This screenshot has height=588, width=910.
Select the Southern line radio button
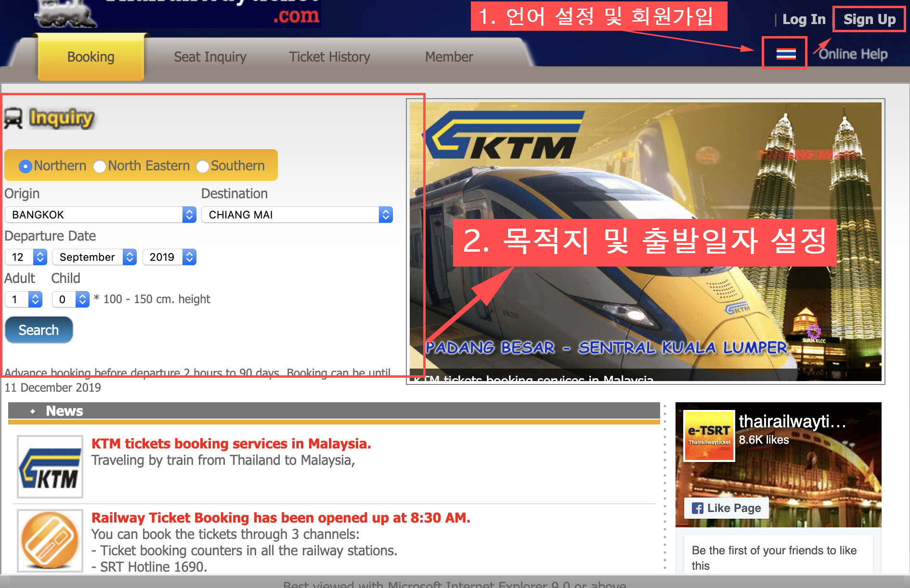click(x=203, y=166)
